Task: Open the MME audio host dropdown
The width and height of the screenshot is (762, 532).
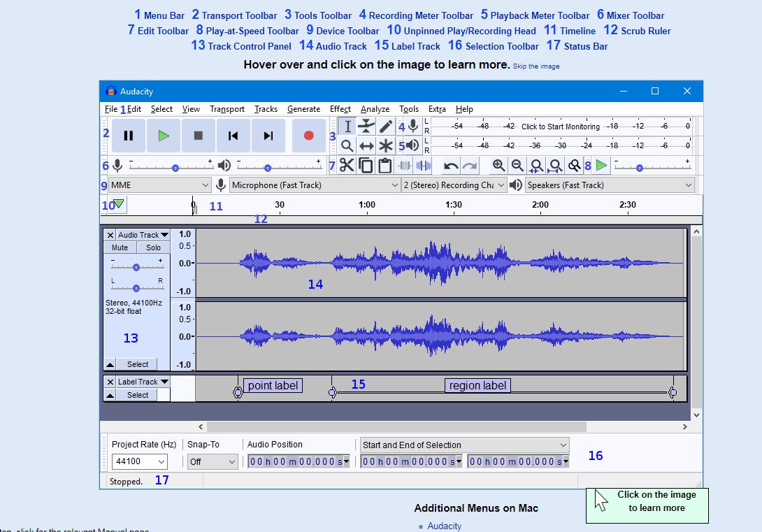Action: 159,185
